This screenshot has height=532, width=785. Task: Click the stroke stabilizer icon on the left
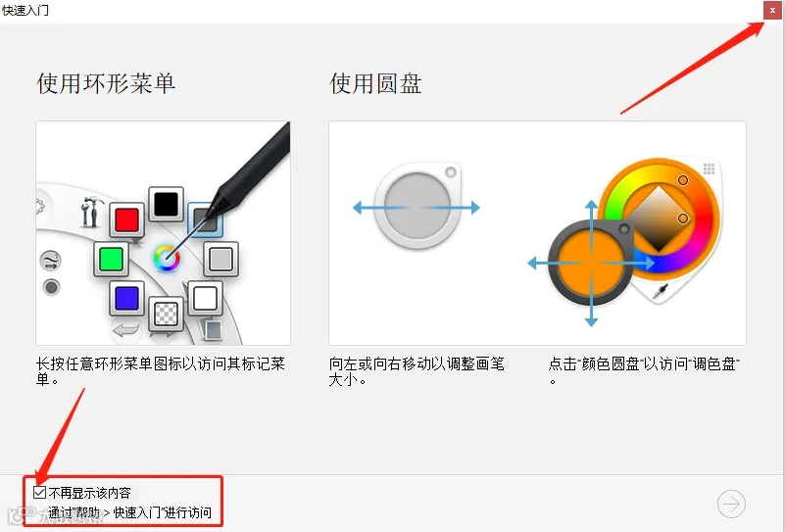tap(50, 261)
